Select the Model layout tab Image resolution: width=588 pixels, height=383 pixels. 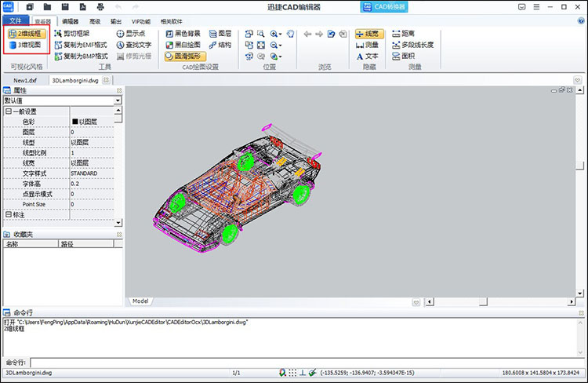coord(140,301)
